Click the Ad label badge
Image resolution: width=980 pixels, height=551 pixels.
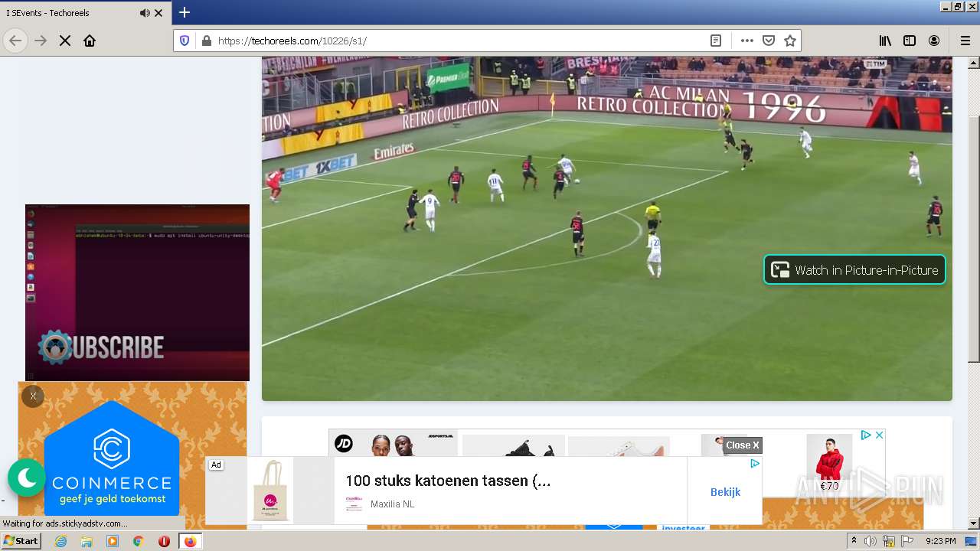(x=216, y=465)
